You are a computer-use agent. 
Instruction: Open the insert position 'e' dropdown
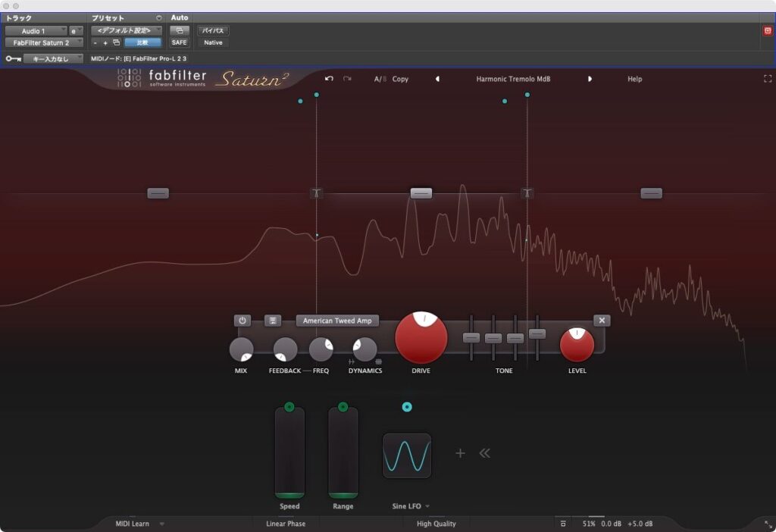tap(76, 30)
